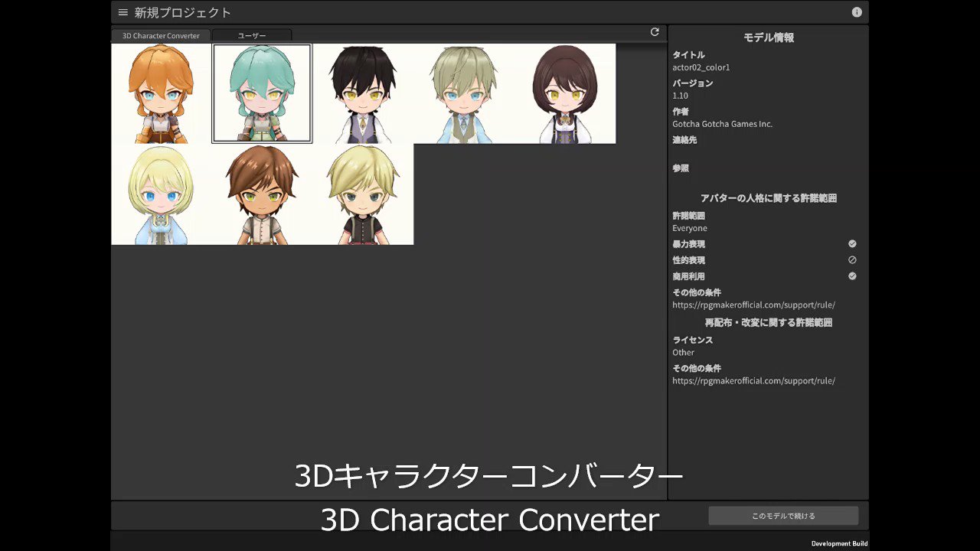Click the モデル情報 panel heading
The image size is (980, 551).
coord(768,37)
